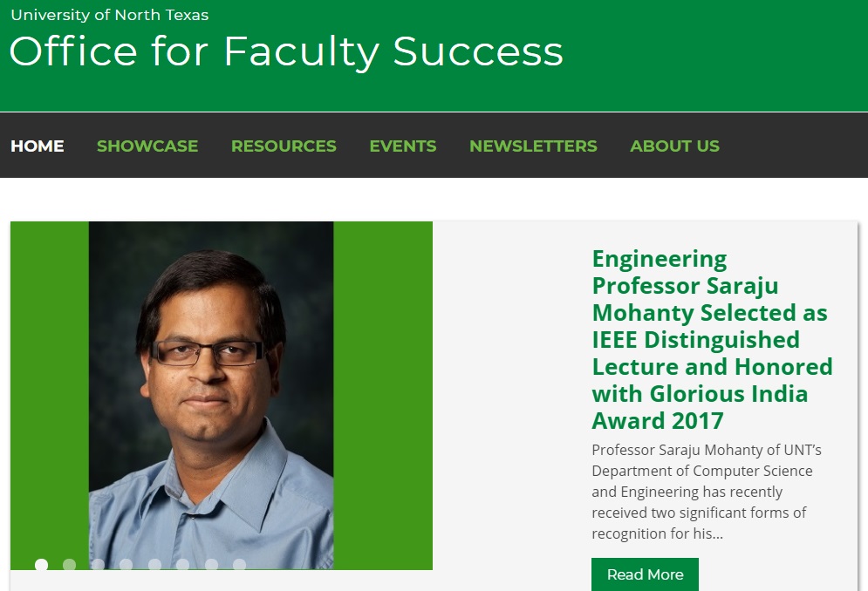Go to the seventh carousel slide dot
The width and height of the screenshot is (868, 591).
[211, 565]
